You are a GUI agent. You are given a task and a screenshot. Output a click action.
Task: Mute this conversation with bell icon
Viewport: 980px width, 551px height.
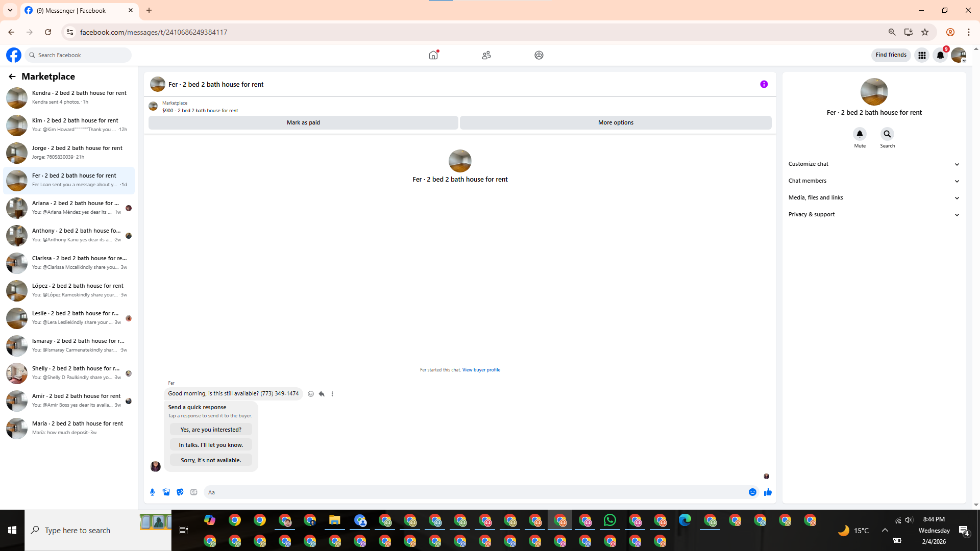click(860, 134)
